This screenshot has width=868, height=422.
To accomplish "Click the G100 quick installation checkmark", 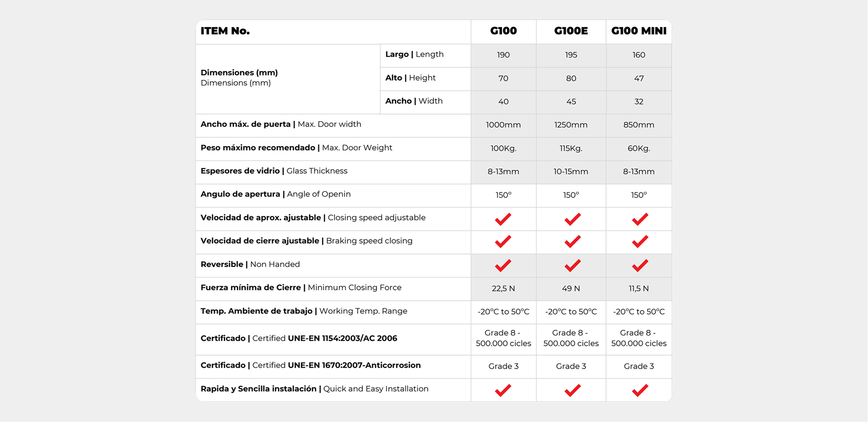I will (503, 390).
